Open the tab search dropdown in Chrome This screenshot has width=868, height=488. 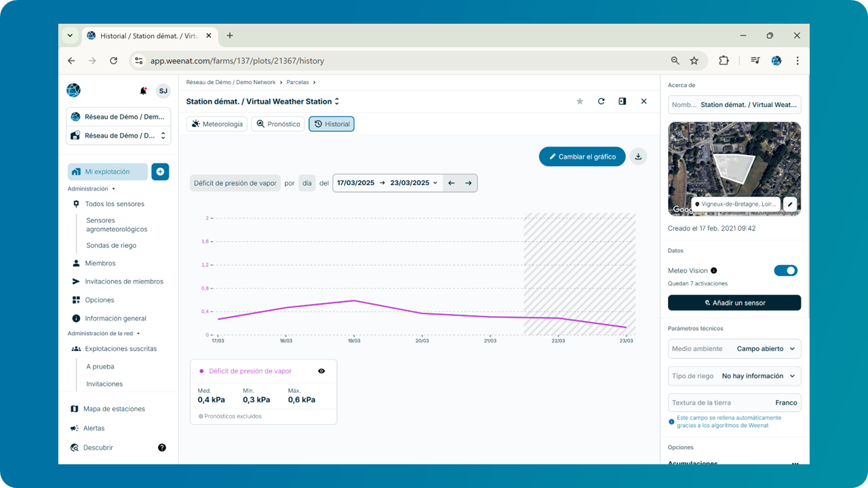(70, 35)
